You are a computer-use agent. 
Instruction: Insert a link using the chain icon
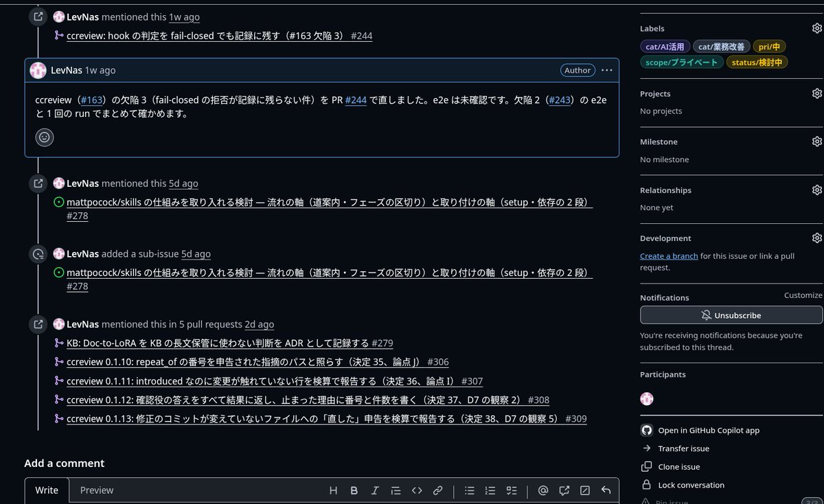(437, 490)
